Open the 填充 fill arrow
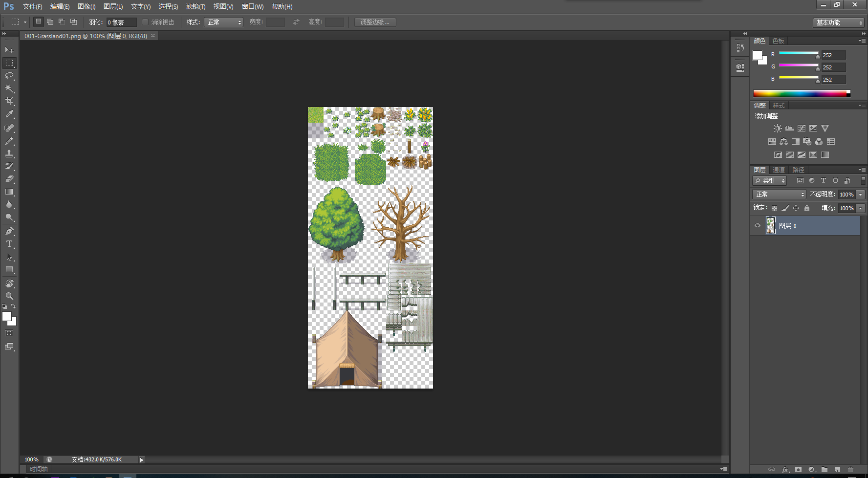The height and width of the screenshot is (478, 868). pos(861,208)
